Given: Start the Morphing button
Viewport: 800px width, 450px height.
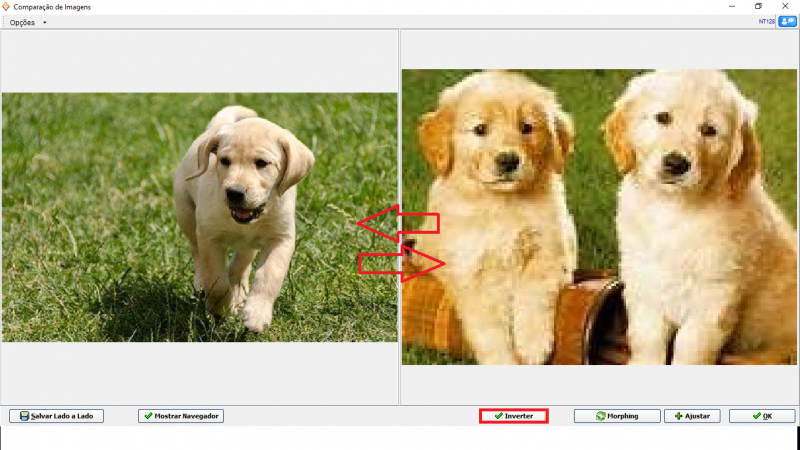Looking at the screenshot, I should click(617, 416).
